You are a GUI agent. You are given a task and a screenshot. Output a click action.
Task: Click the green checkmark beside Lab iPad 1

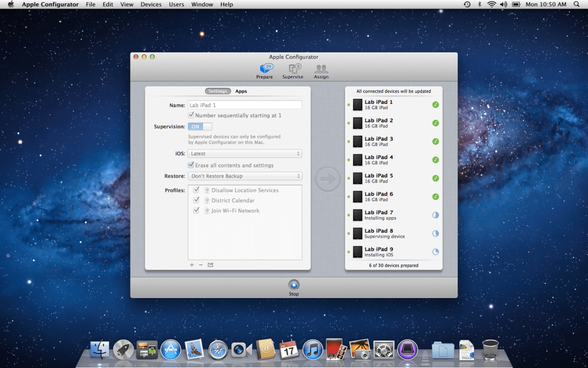435,105
